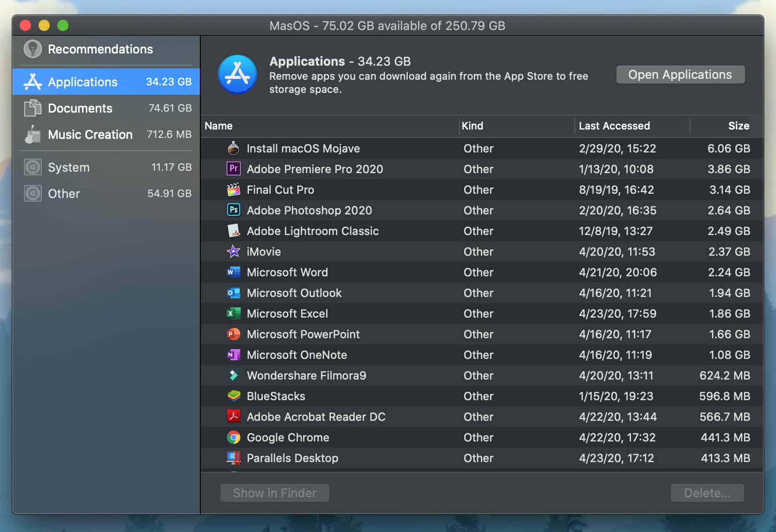Viewport: 776px width, 532px height.
Task: Click the Adobe Lightroom Classic icon
Action: pyautogui.click(x=233, y=231)
